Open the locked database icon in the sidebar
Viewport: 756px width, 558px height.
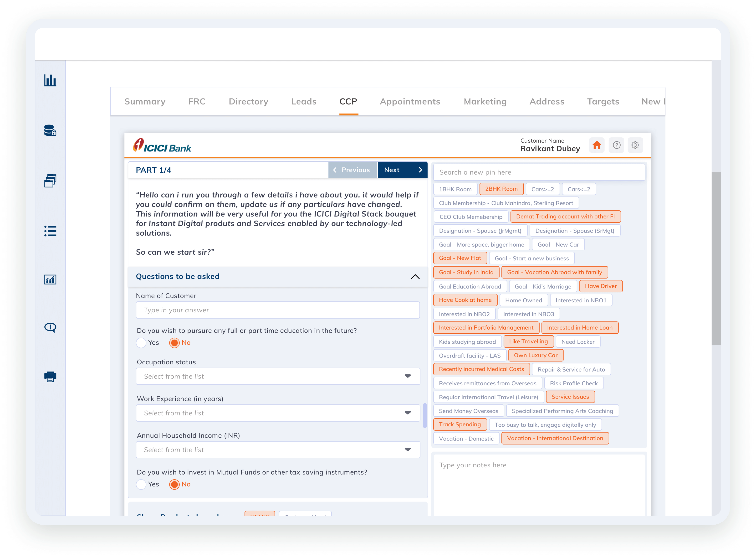click(50, 130)
